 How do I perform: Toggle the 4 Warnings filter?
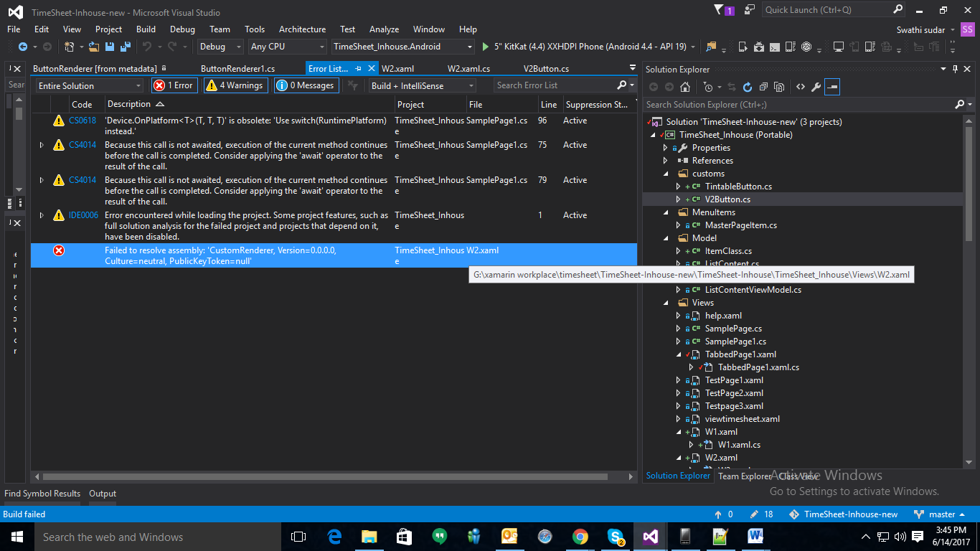pos(235,85)
